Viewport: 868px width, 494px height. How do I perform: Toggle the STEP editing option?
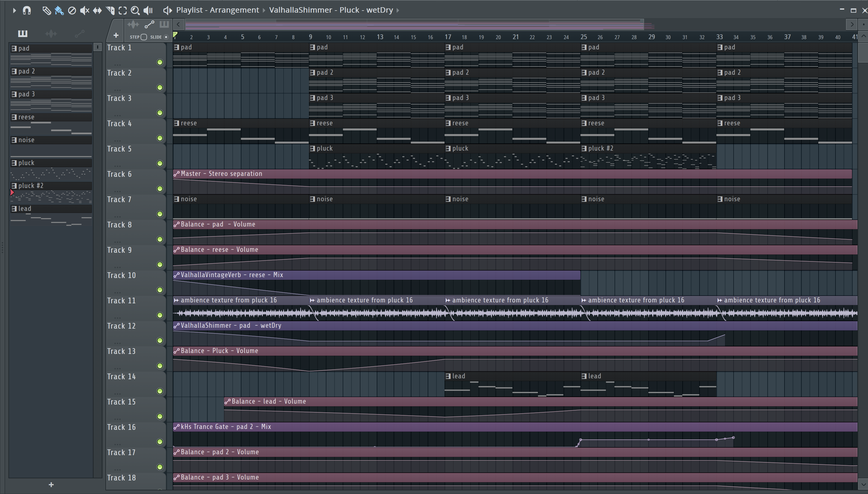[x=143, y=37]
